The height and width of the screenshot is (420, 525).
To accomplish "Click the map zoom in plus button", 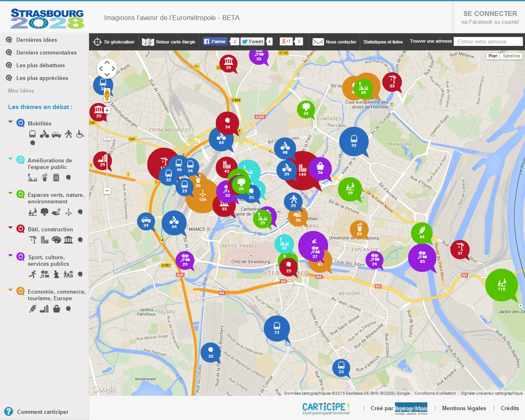I will (x=107, y=110).
